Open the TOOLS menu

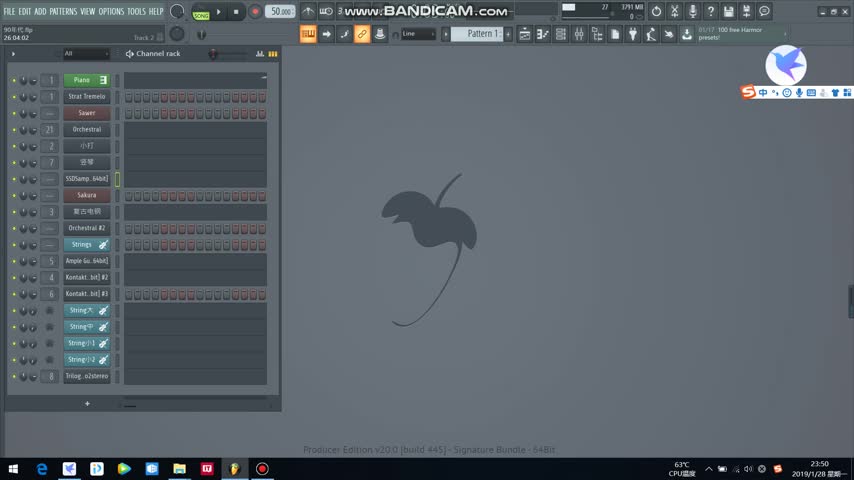pyautogui.click(x=136, y=11)
